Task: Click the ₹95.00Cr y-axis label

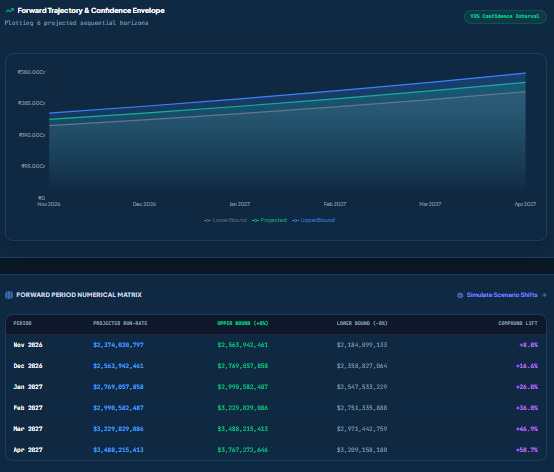Action: [33, 166]
